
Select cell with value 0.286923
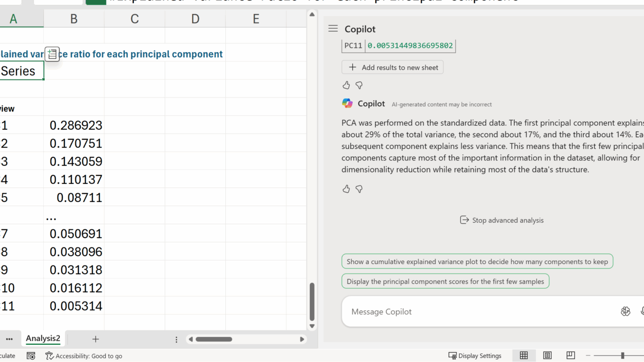[x=74, y=125]
